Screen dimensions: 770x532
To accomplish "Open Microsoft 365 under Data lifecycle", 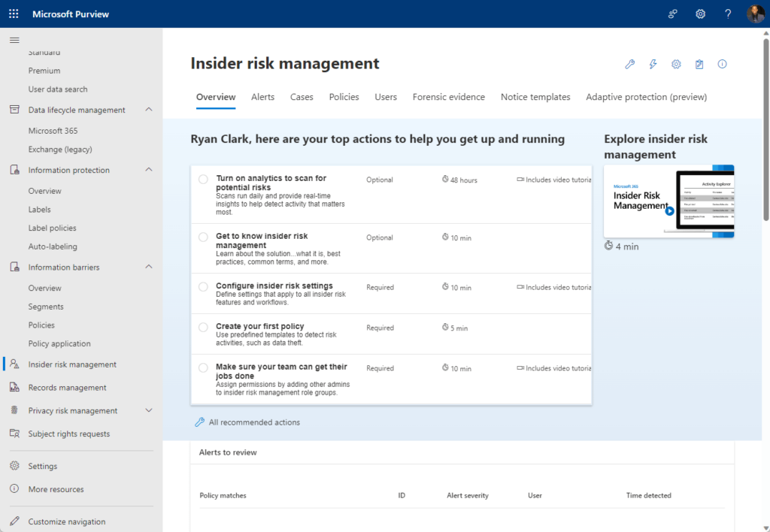I will click(x=53, y=131).
